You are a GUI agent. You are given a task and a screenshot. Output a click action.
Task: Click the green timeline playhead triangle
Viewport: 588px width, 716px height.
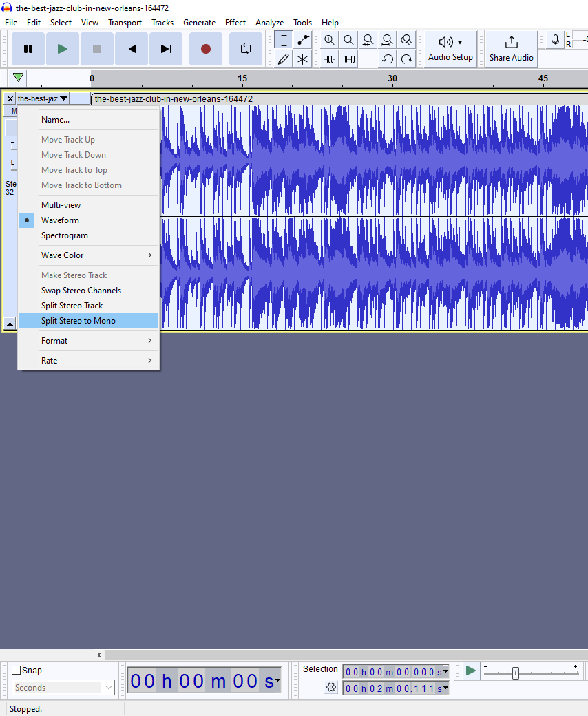[x=19, y=77]
